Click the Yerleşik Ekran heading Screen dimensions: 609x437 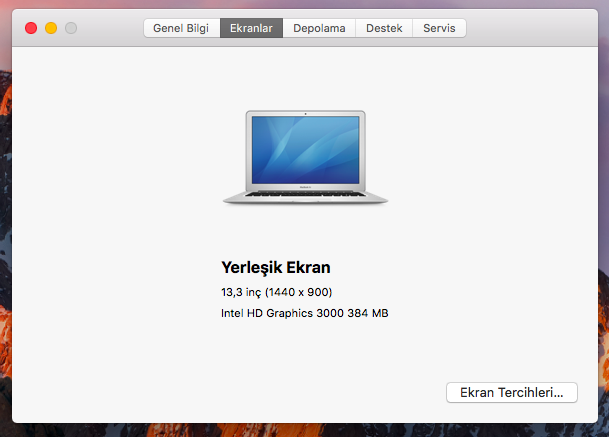click(x=276, y=268)
